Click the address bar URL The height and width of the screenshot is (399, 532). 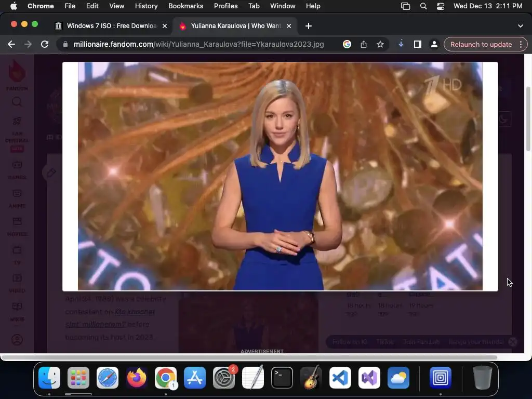pyautogui.click(x=198, y=44)
